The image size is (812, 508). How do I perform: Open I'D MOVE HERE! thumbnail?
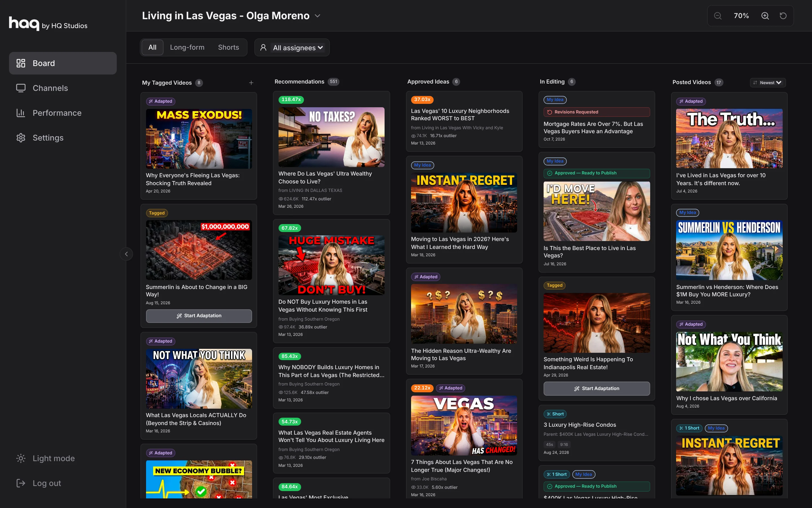597,211
